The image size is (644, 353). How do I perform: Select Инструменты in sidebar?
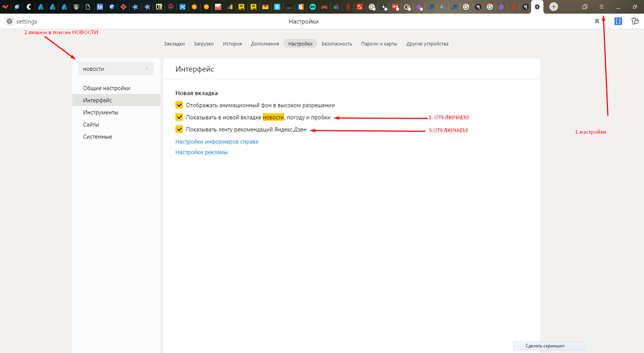[x=116, y=113]
